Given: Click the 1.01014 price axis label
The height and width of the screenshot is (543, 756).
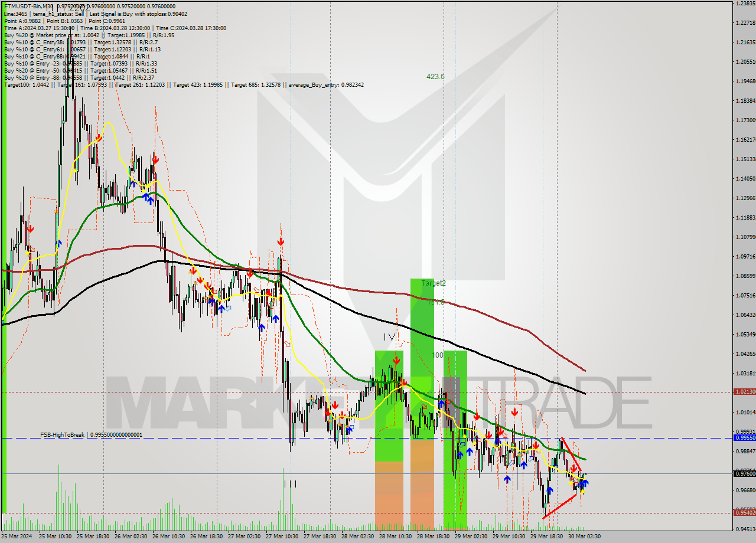Looking at the screenshot, I should [745, 412].
